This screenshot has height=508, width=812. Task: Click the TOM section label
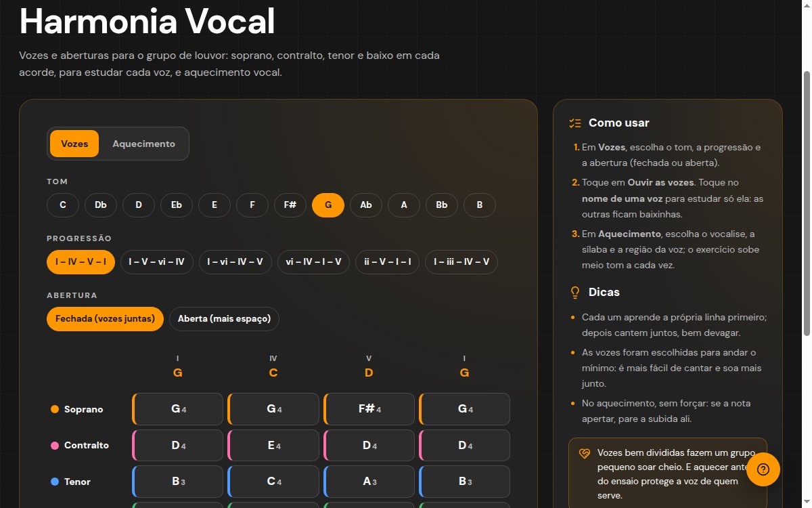coord(58,182)
